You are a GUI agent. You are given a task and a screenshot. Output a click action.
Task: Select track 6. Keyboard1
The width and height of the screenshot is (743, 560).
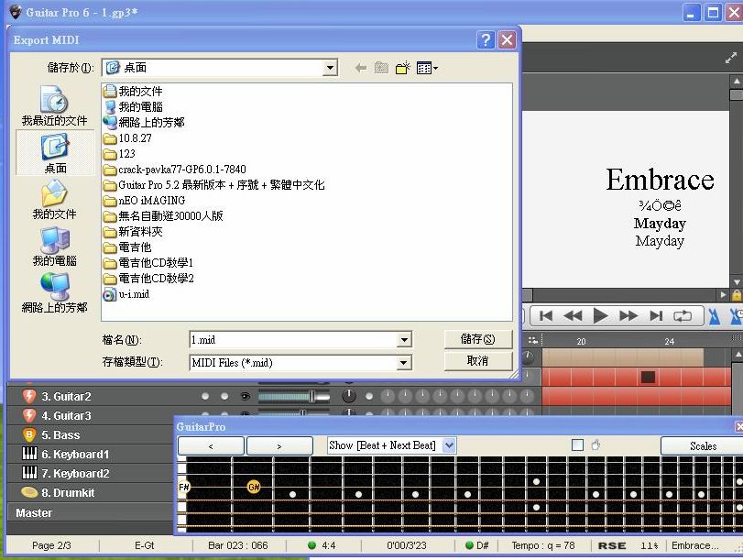pos(75,455)
